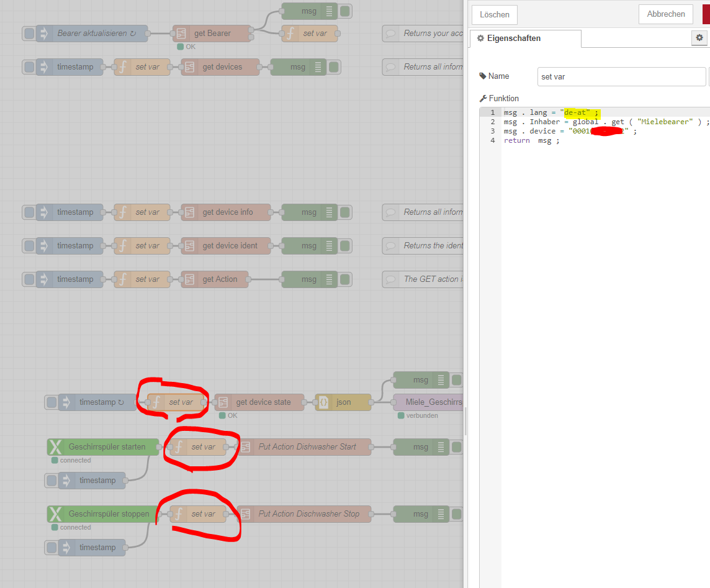Screen dimensions: 710x588
Task: Click the icon on Put Action Dishwasher Start node
Action: tap(245, 447)
